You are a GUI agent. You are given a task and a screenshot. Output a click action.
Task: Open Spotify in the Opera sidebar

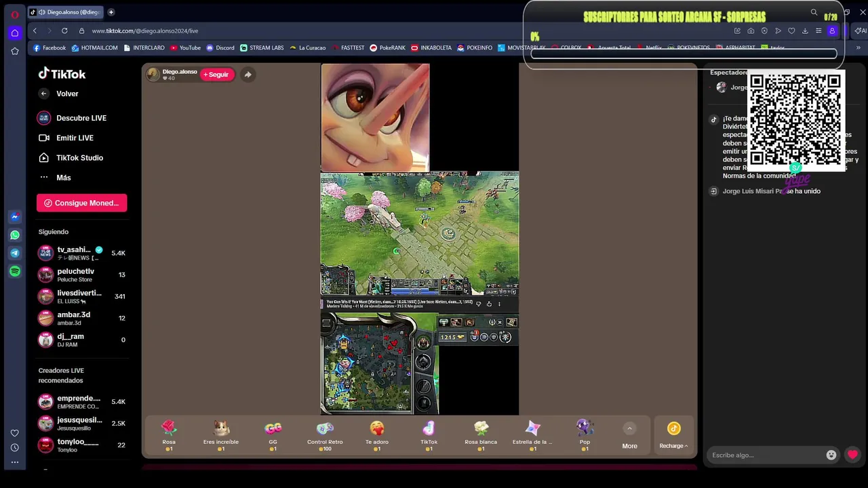click(14, 271)
